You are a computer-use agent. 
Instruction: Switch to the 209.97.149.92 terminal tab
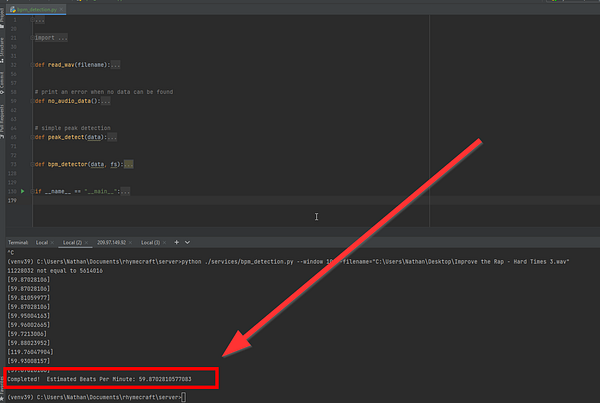coord(111,242)
